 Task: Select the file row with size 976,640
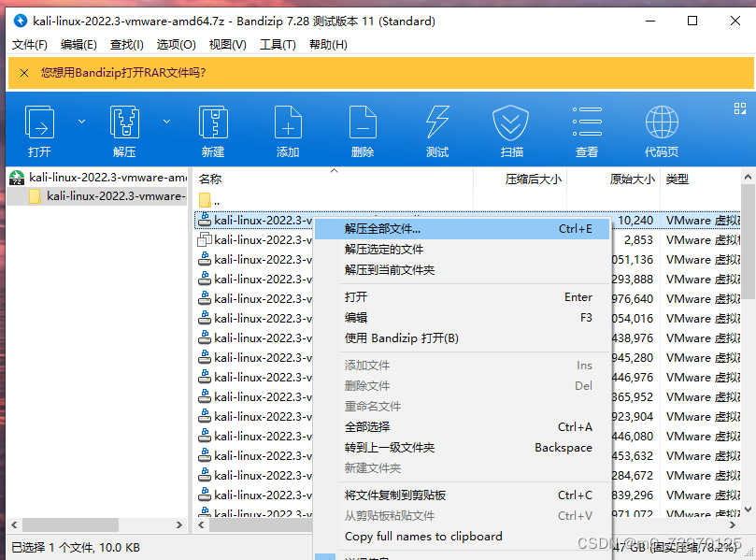467,299
